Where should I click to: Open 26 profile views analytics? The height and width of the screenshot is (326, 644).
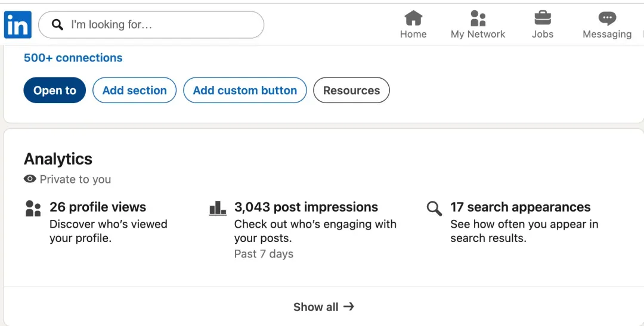pos(98,207)
